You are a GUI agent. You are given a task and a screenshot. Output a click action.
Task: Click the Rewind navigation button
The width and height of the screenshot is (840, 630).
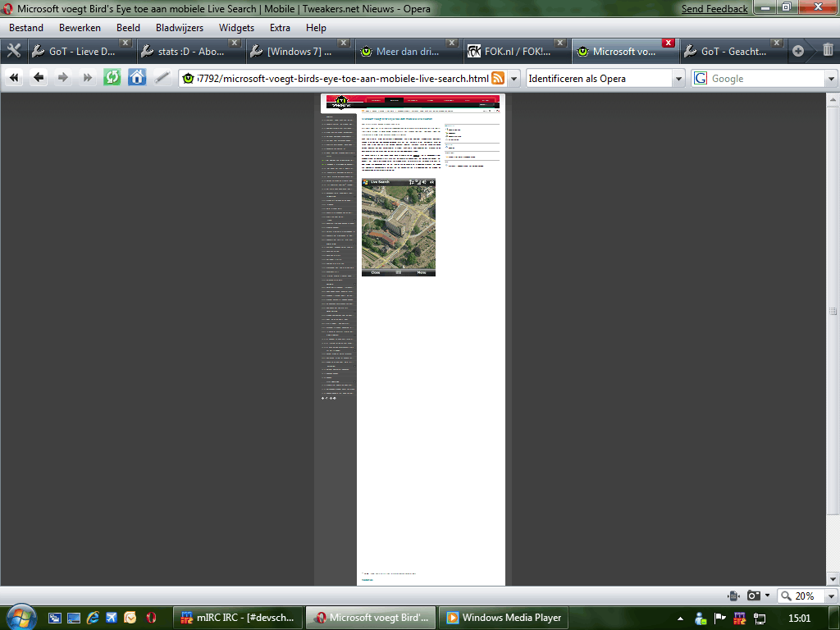click(14, 78)
